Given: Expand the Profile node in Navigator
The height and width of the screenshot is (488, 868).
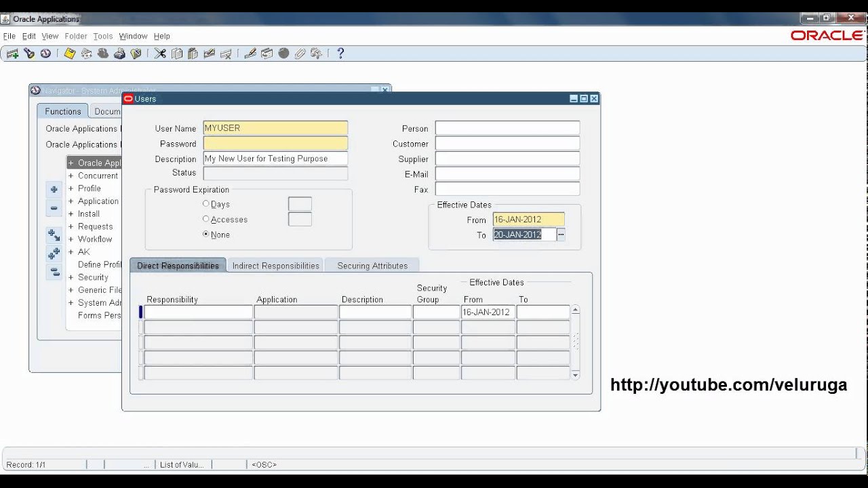Looking at the screenshot, I should pos(71,188).
